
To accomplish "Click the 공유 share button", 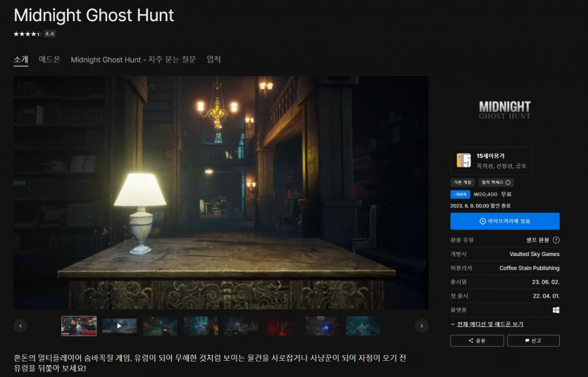I will 477,340.
